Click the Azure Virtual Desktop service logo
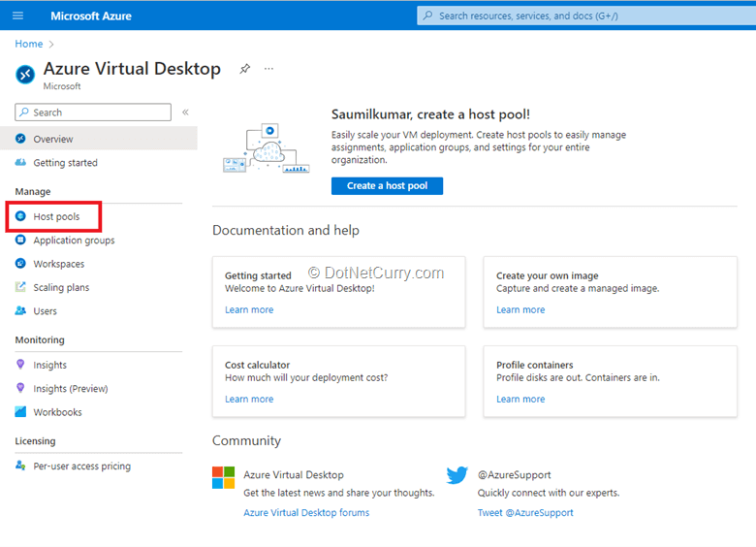The height and width of the screenshot is (547, 756). point(25,75)
